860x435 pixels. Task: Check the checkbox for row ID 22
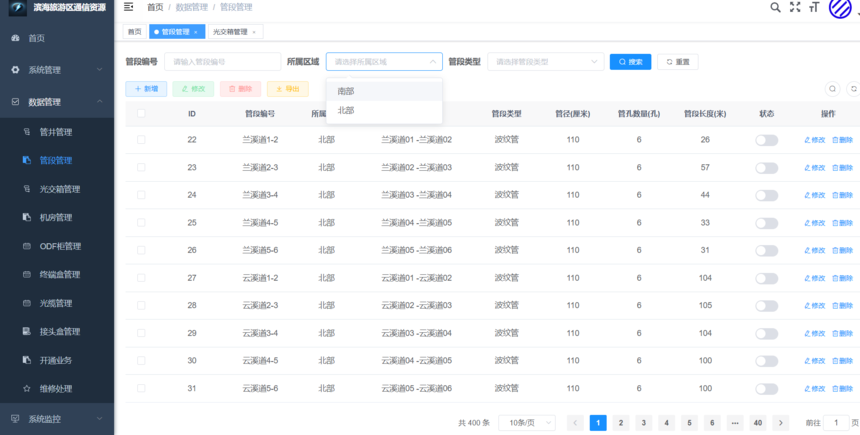click(141, 140)
